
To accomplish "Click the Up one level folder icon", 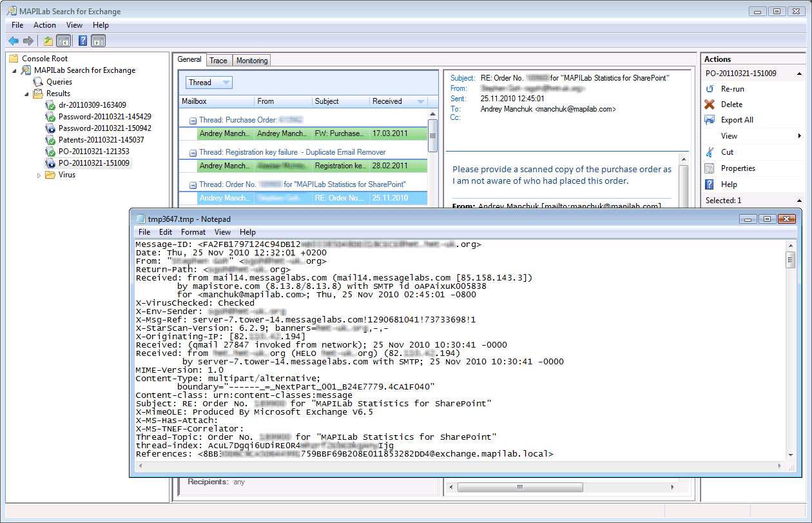I will coord(48,41).
